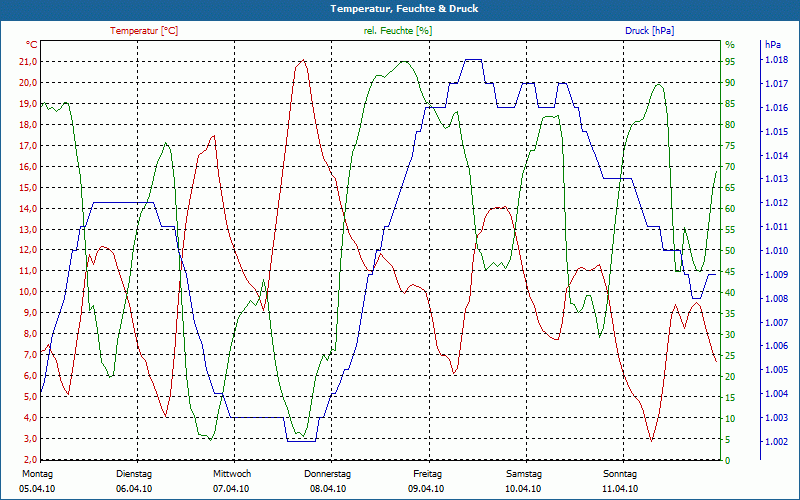This screenshot has width=800, height=500.
Task: Click the '4,0' temperature axis value
Action: [x=31, y=417]
